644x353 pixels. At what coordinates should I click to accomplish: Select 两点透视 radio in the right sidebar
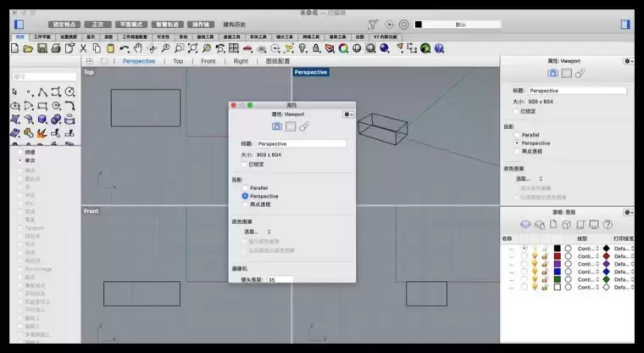coord(517,151)
